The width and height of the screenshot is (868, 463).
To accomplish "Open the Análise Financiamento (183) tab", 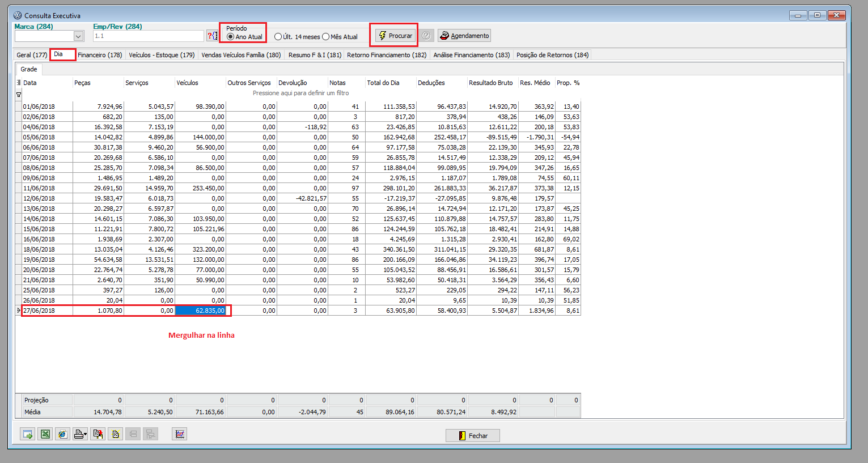I will [x=472, y=55].
